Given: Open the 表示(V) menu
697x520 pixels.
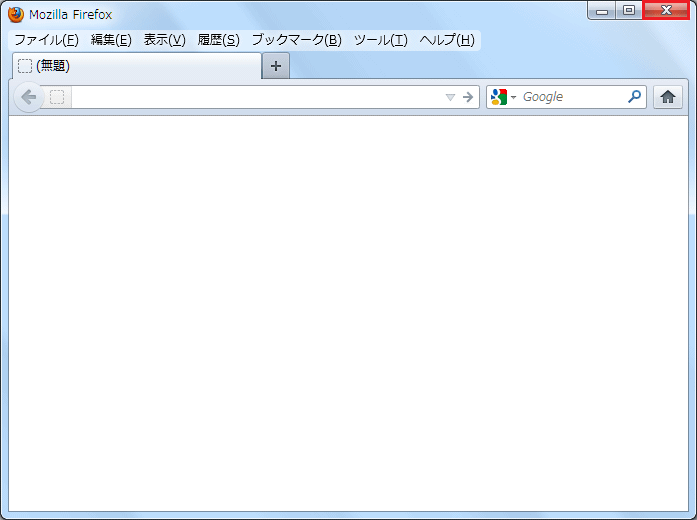Looking at the screenshot, I should coord(164,40).
